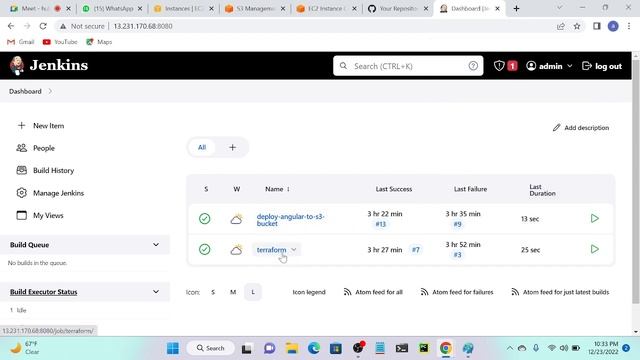
Task: Open the terraform job link
Action: tap(271, 249)
